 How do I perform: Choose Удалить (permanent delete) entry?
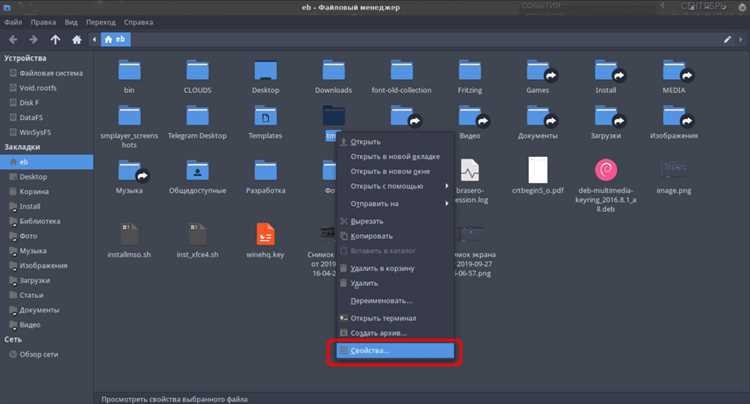coord(395,283)
